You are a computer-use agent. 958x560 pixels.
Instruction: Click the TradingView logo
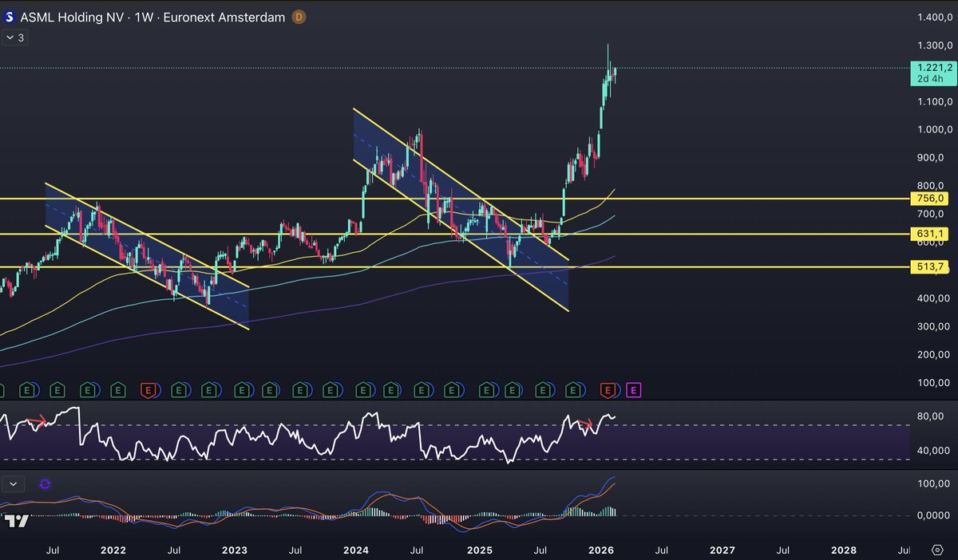(x=18, y=522)
